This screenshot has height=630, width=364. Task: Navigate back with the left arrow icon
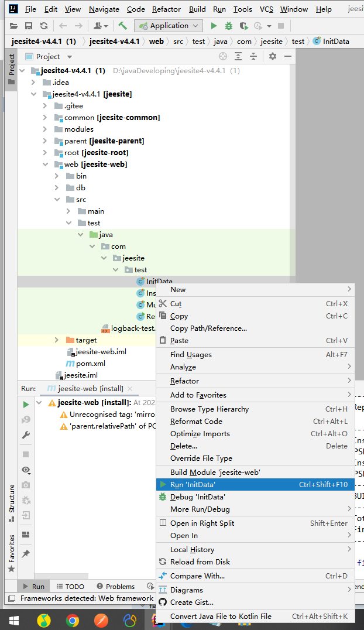click(63, 26)
